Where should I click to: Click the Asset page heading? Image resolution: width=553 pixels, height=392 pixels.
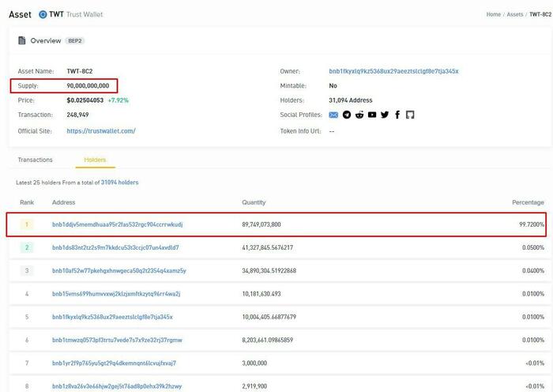pyautogui.click(x=20, y=14)
